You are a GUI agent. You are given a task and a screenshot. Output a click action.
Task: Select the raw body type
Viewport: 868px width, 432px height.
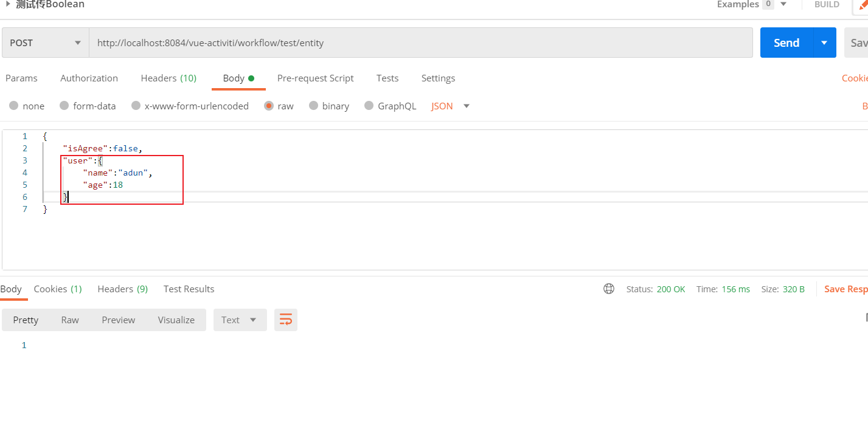point(279,106)
